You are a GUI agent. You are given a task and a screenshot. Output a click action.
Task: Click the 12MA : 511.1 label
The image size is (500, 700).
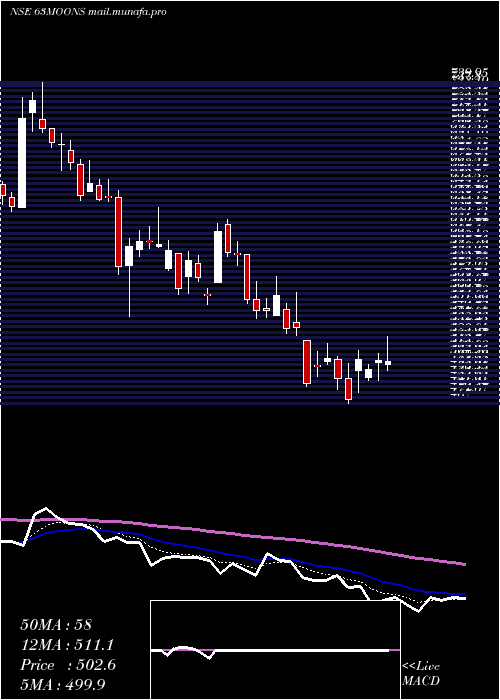point(67,645)
